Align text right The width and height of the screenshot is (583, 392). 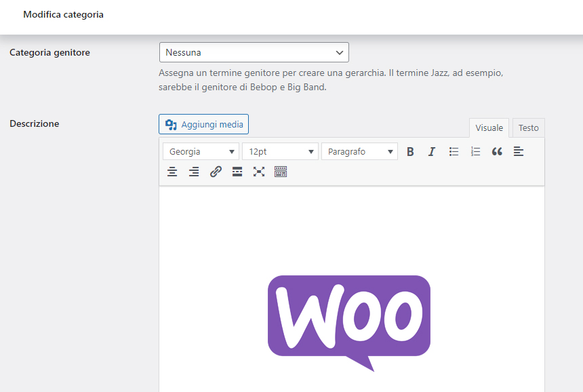point(194,172)
